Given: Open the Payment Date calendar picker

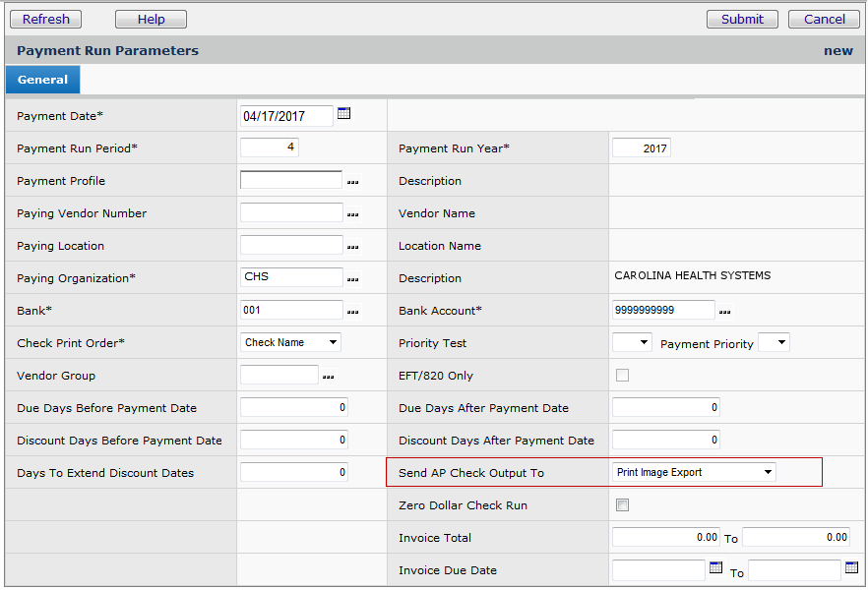Looking at the screenshot, I should click(x=343, y=114).
